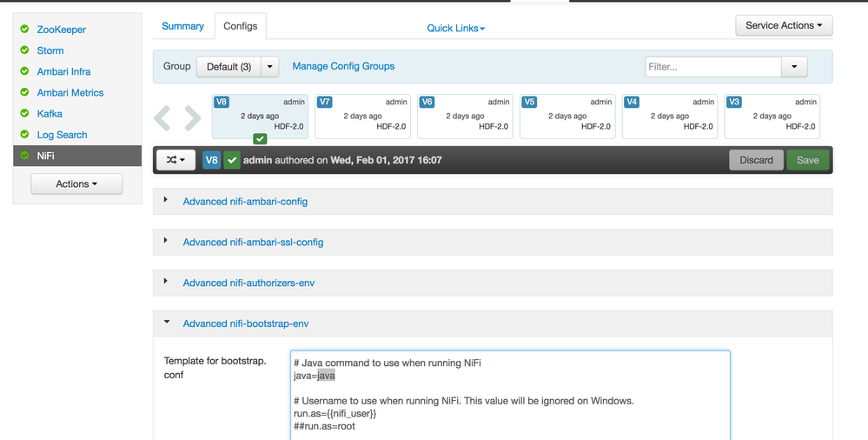Click the highlighted 'java' value text

(x=326, y=376)
